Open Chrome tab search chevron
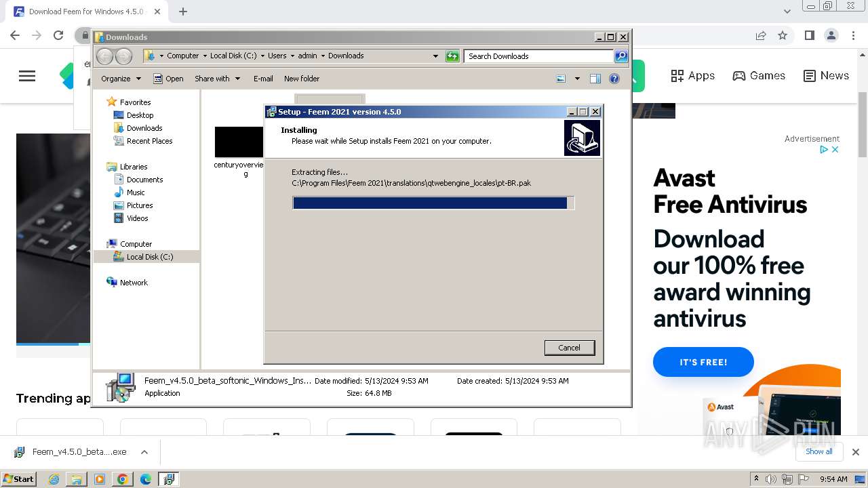Image resolution: width=868 pixels, height=488 pixels. coord(787,12)
